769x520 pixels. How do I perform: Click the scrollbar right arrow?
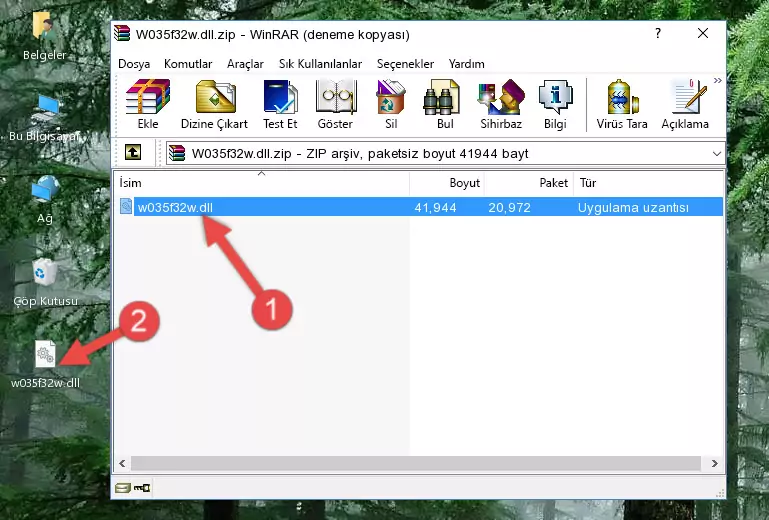pos(715,463)
